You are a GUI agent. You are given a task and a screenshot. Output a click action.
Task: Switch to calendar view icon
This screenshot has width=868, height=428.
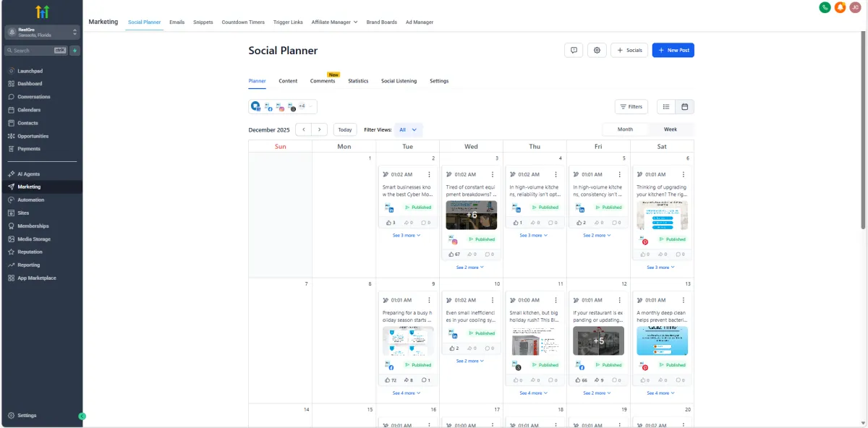(x=684, y=106)
